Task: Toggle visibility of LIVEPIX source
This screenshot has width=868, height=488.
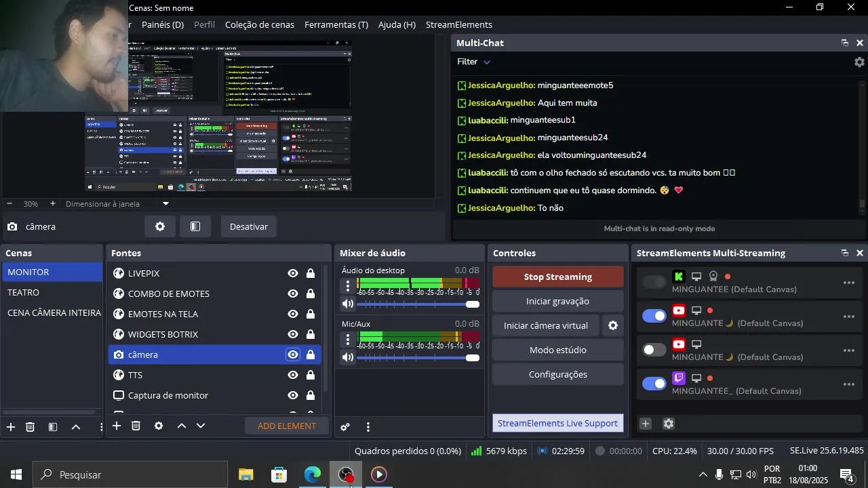Action: point(293,273)
